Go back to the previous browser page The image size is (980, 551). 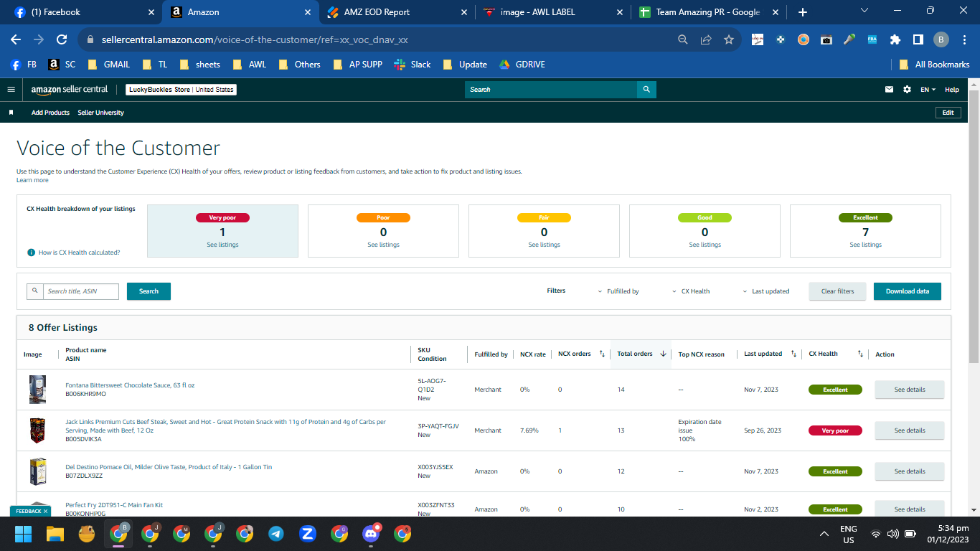tap(16, 39)
